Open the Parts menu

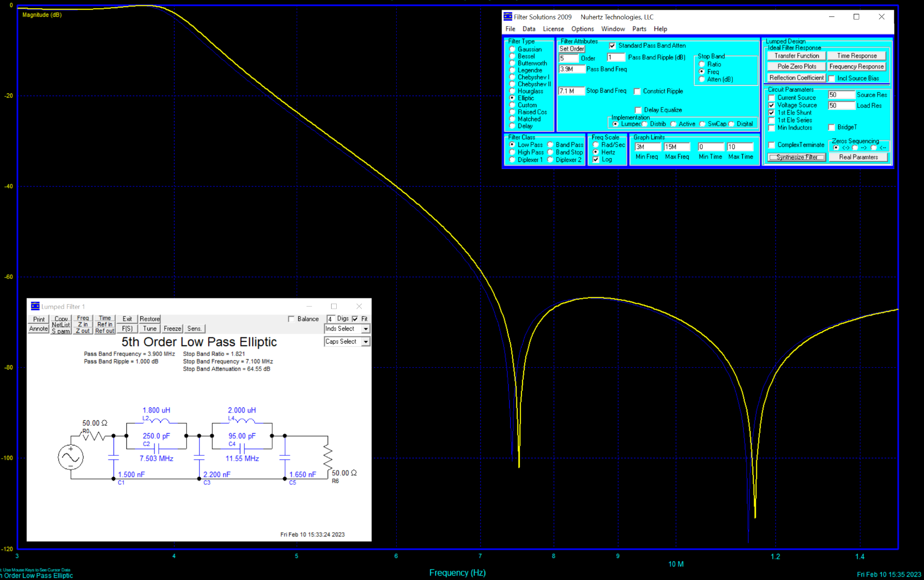639,29
